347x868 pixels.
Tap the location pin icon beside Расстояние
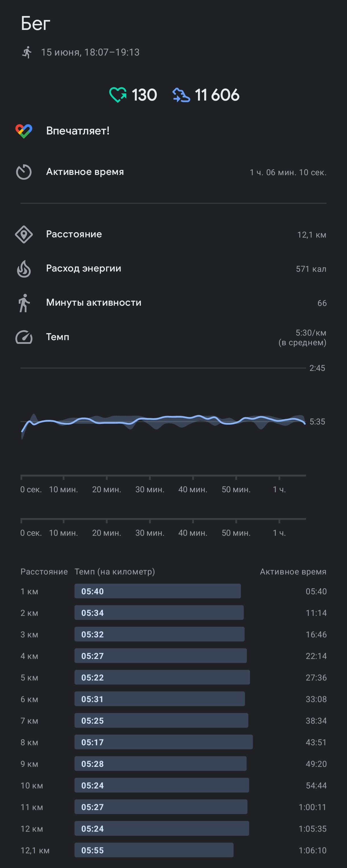[24, 234]
